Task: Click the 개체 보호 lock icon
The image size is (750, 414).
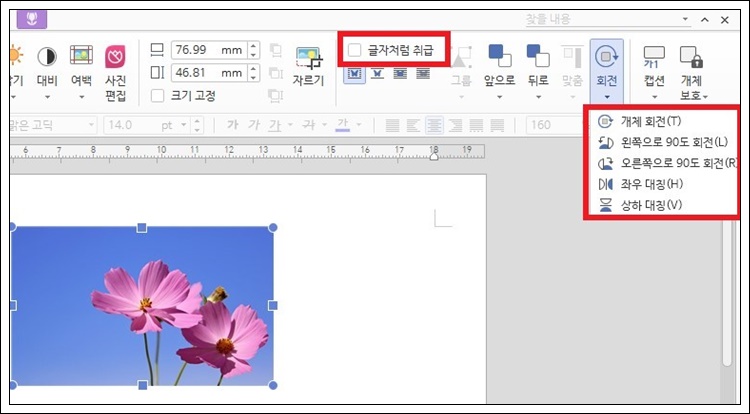Action: [x=691, y=56]
